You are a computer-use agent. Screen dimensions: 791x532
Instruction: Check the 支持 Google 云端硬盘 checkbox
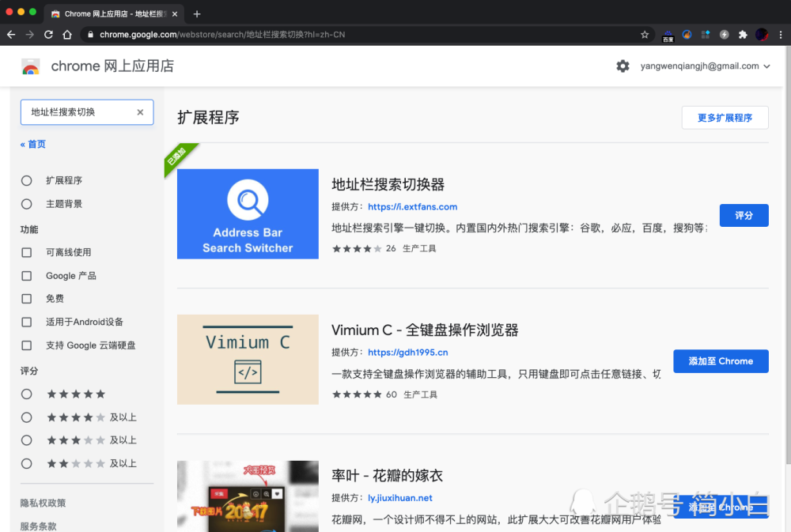(27, 345)
